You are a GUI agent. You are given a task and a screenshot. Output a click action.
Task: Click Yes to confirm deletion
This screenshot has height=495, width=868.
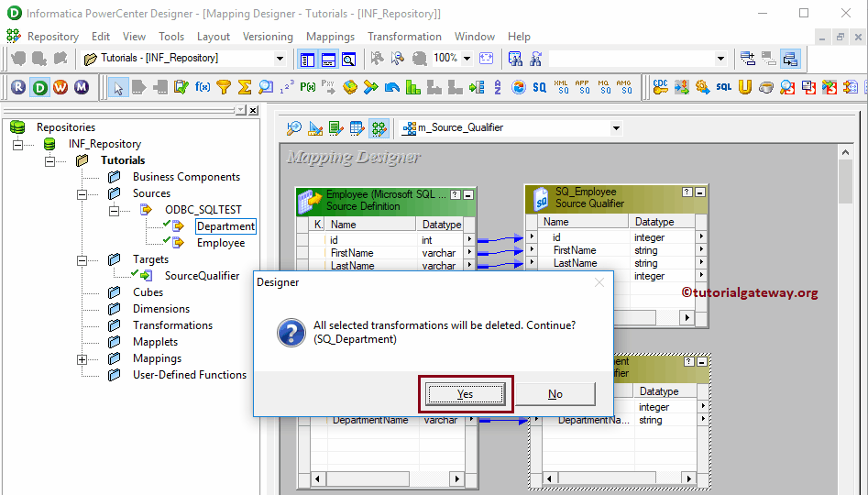pyautogui.click(x=465, y=394)
